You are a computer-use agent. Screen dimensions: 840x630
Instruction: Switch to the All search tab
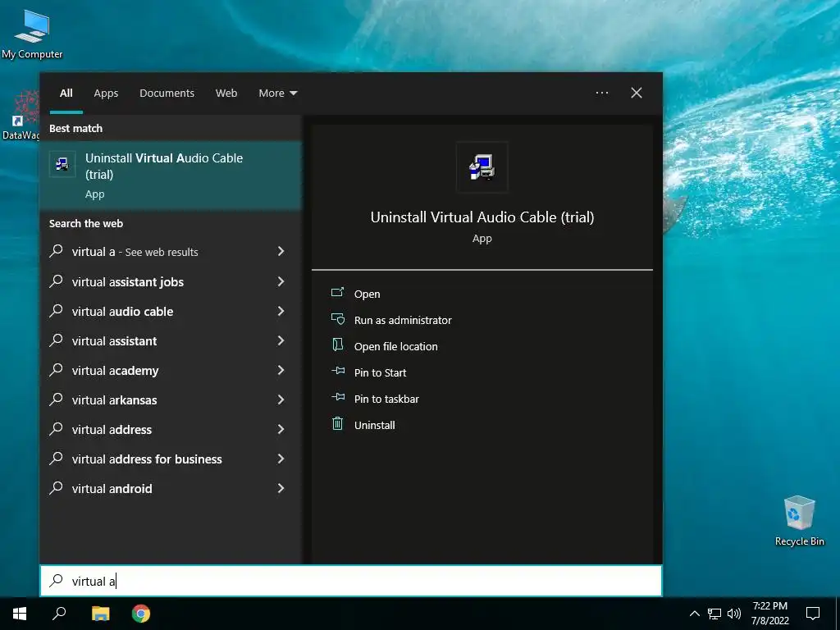(66, 94)
